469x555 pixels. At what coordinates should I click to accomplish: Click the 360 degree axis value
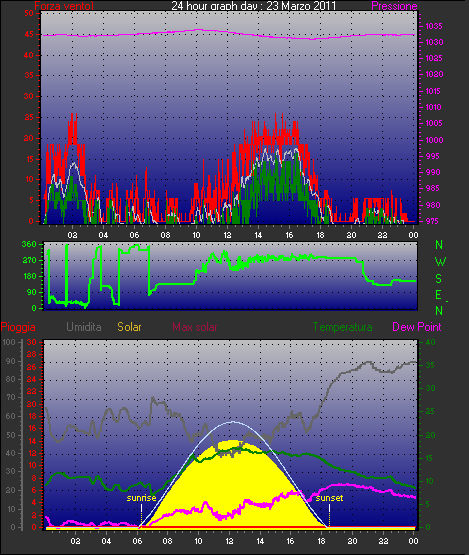pos(29,244)
